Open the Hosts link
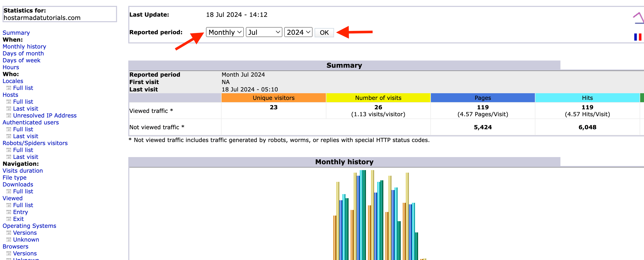 [10, 95]
